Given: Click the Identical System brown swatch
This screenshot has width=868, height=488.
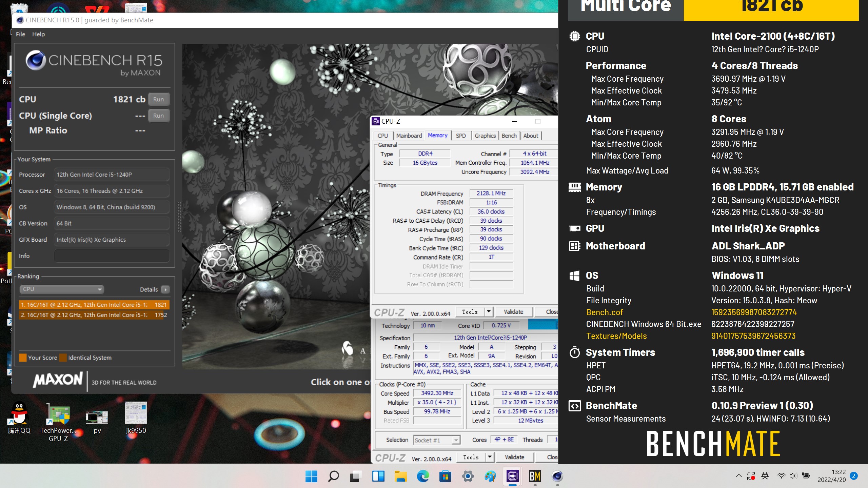Looking at the screenshot, I should tap(63, 358).
